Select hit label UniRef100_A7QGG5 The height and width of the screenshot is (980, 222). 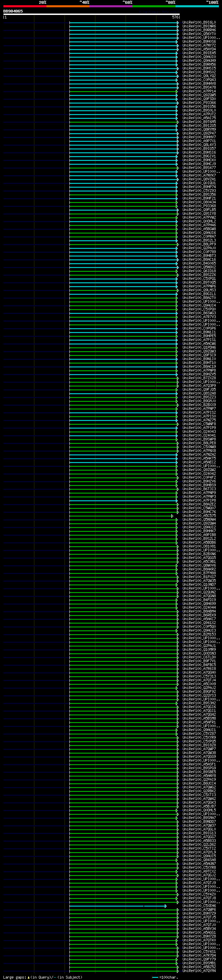point(199,558)
